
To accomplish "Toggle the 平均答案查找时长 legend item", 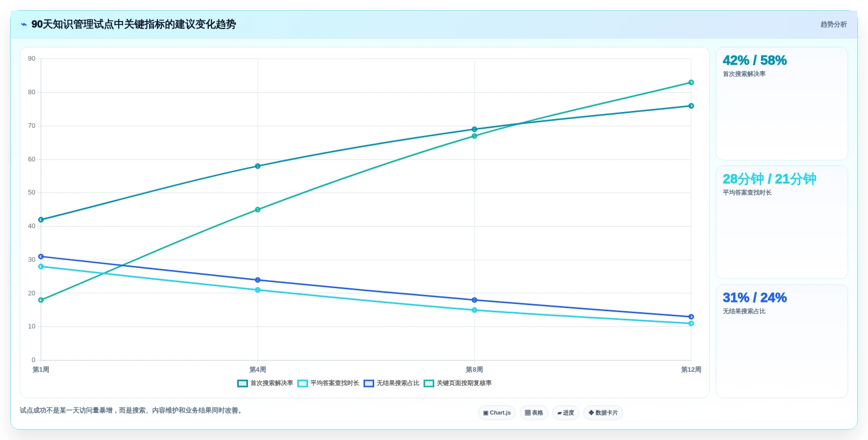I will pos(328,383).
